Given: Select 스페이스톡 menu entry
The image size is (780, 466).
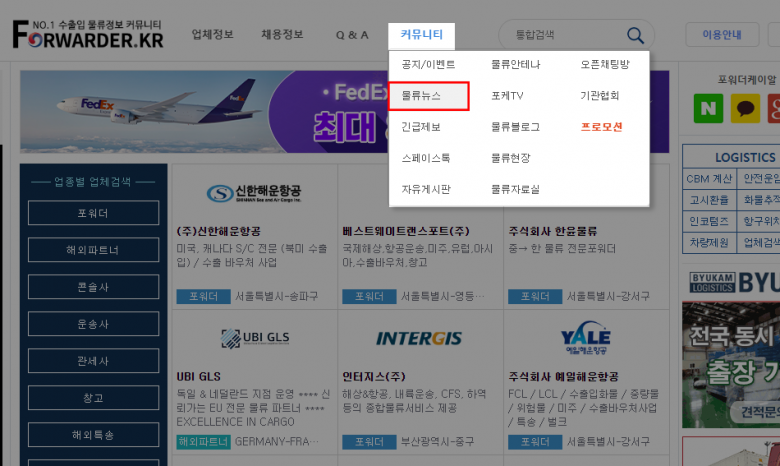Looking at the screenshot, I should click(426, 158).
